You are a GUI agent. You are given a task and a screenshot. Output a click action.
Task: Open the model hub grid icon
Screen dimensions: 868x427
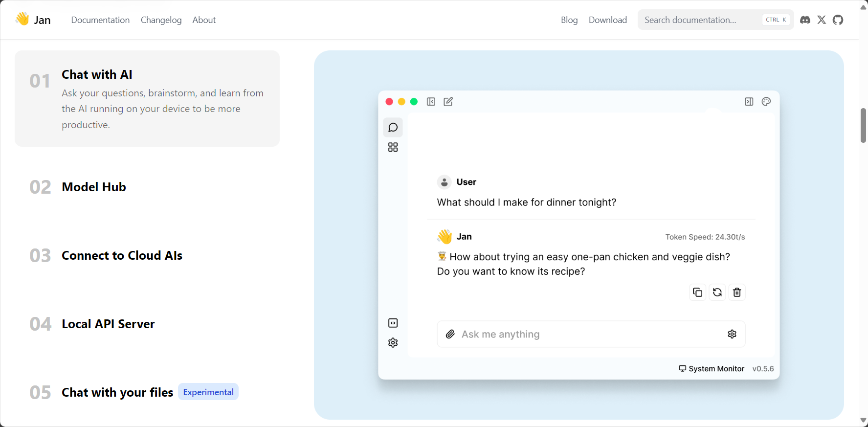[393, 147]
